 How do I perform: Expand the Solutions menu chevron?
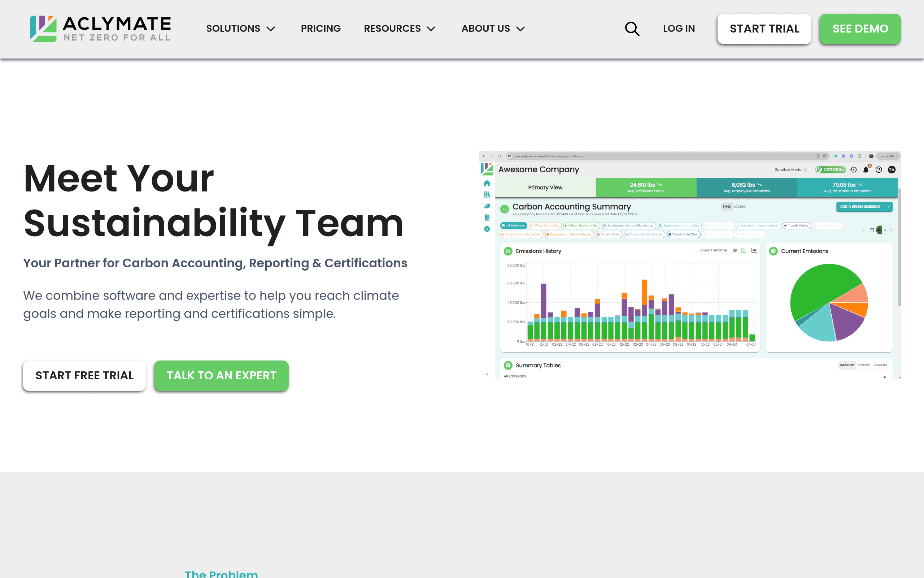(x=271, y=29)
